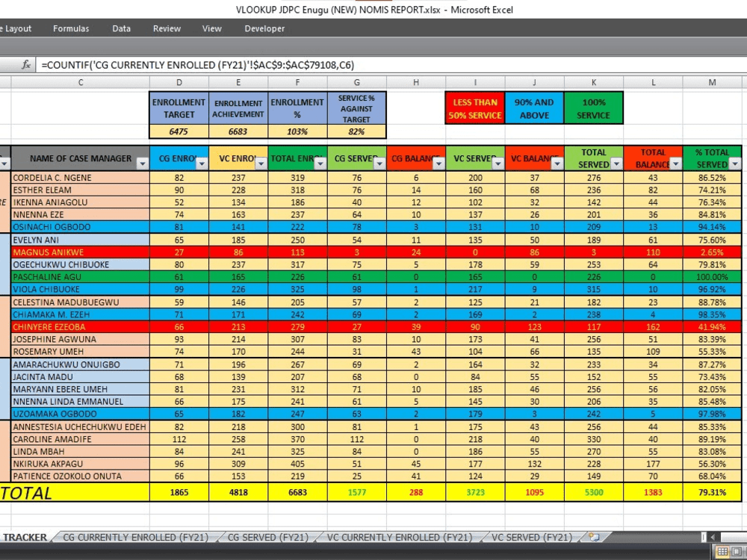
Task: Open the Formulas ribbon tab
Action: coord(71,28)
